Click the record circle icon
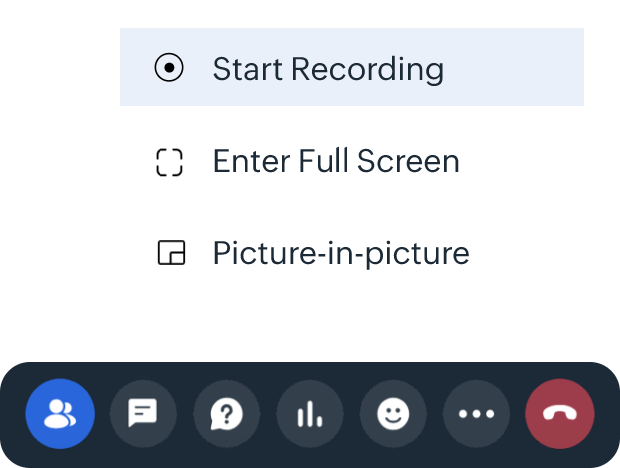Viewport: 620px width, 468px height. click(x=170, y=69)
